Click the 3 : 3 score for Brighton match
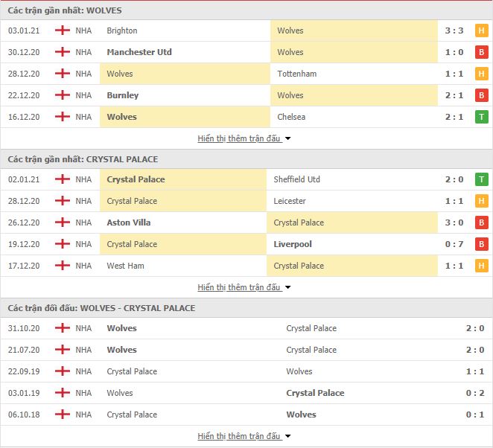Image resolution: width=493 pixels, height=448 pixels. pyautogui.click(x=454, y=31)
